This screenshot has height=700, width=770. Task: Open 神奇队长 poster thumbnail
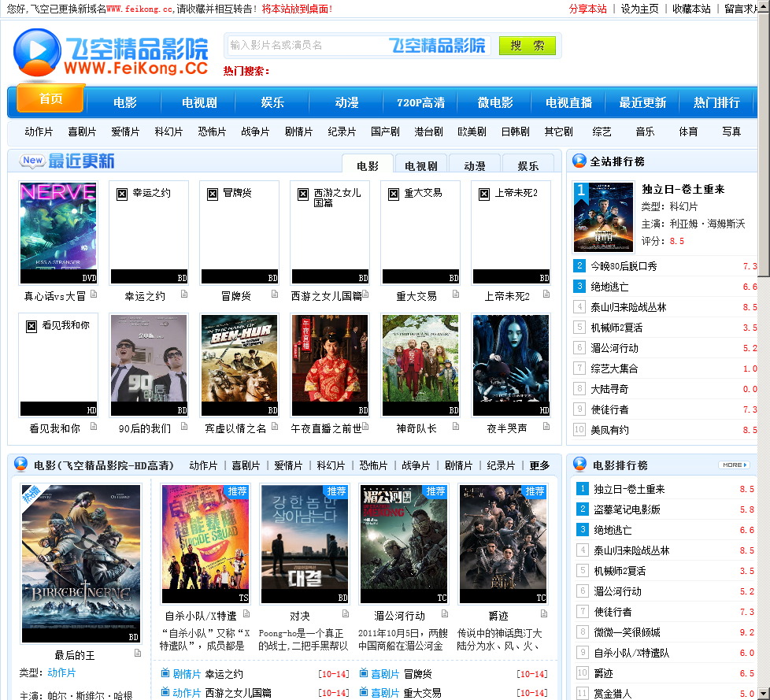click(420, 365)
